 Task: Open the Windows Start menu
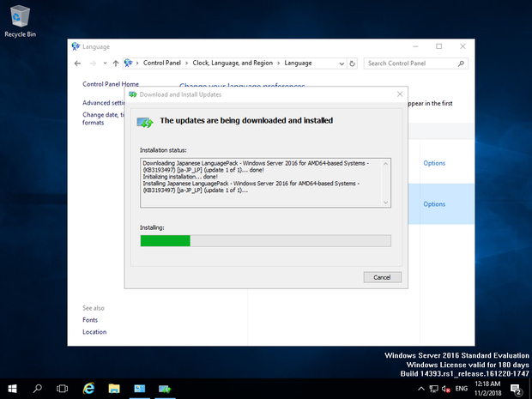click(x=12, y=389)
